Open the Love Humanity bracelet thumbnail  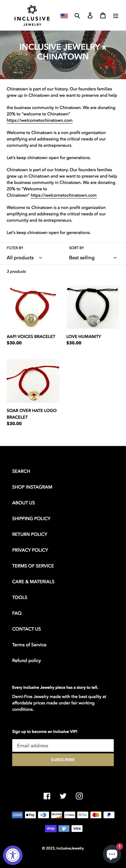click(x=93, y=307)
